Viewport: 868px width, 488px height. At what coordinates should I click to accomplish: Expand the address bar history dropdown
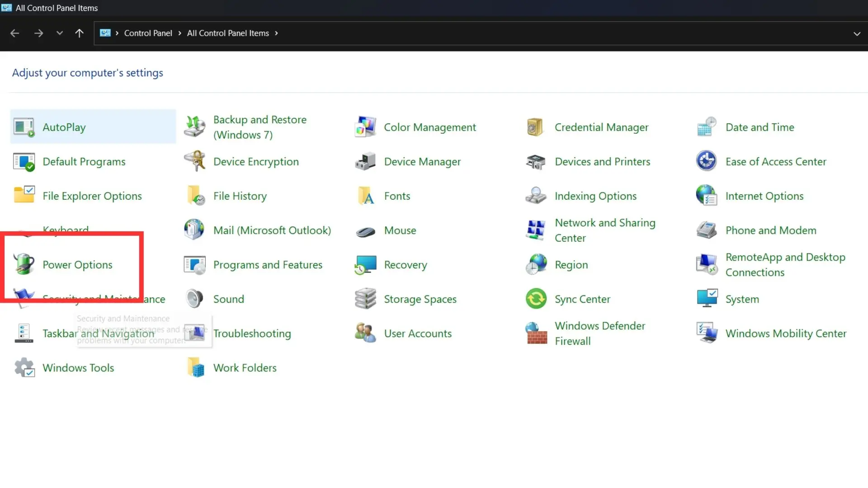(x=857, y=33)
